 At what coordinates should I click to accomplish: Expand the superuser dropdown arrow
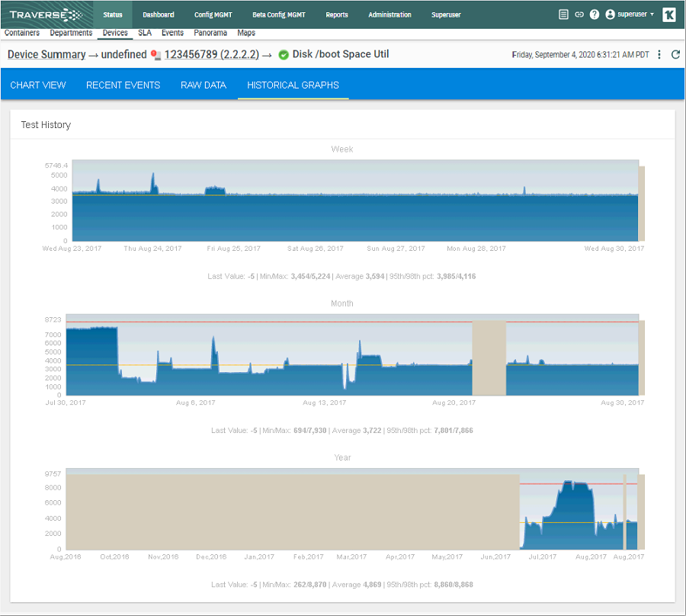coord(652,14)
